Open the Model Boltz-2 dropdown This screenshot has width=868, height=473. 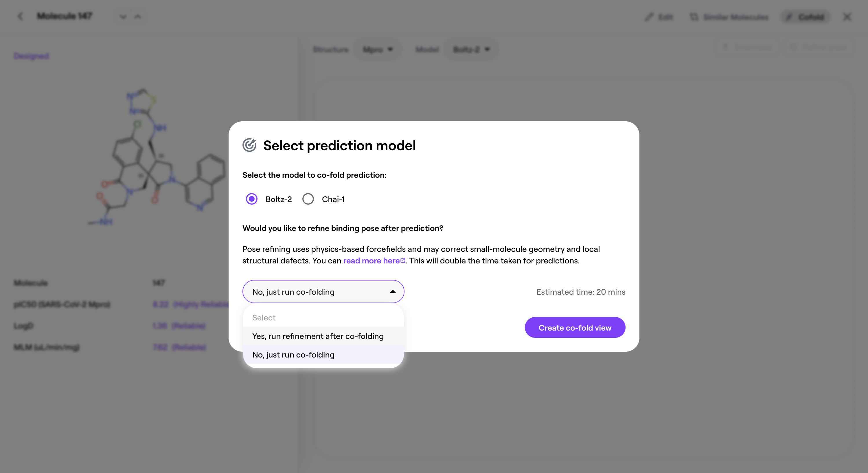(471, 49)
